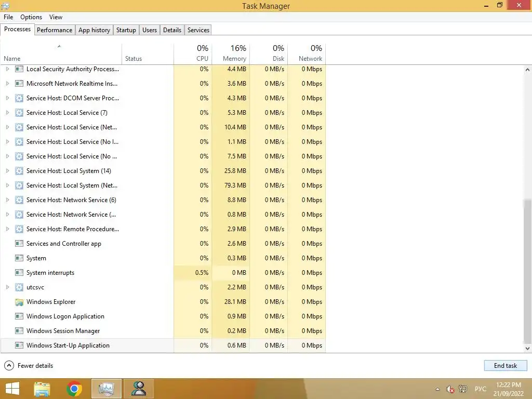Select Service Host: Local Service (No I... row

coord(163,142)
